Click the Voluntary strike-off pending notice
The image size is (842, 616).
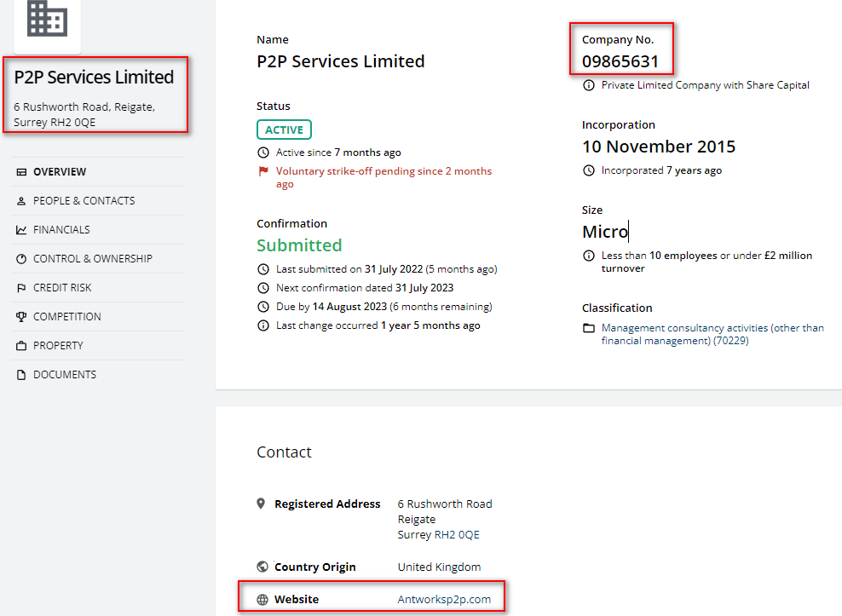point(384,177)
